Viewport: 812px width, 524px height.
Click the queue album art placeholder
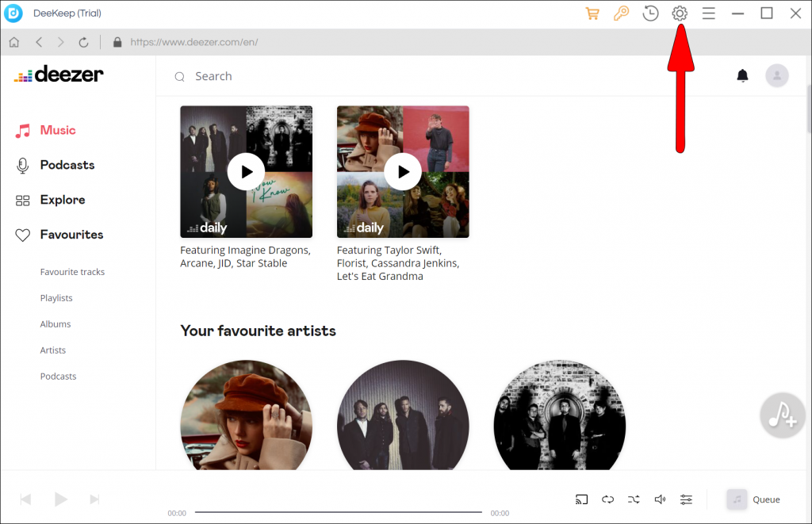[x=737, y=499]
